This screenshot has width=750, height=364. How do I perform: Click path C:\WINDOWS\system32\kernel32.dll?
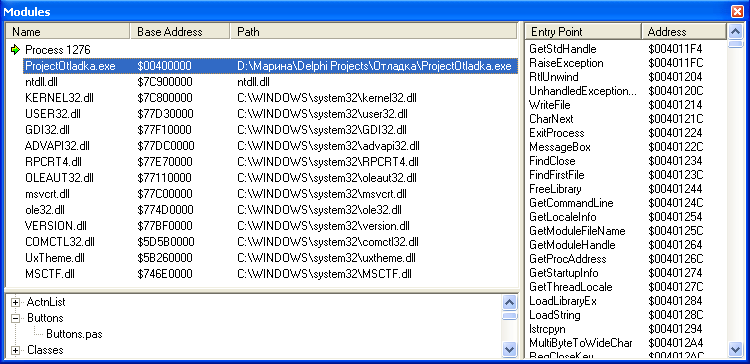[x=327, y=98]
